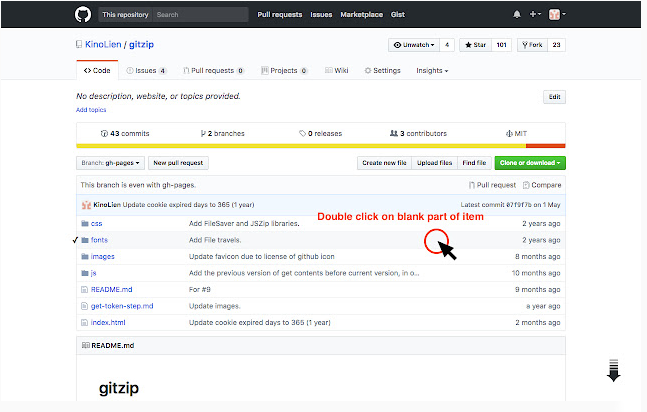Click the Search field

tap(201, 14)
